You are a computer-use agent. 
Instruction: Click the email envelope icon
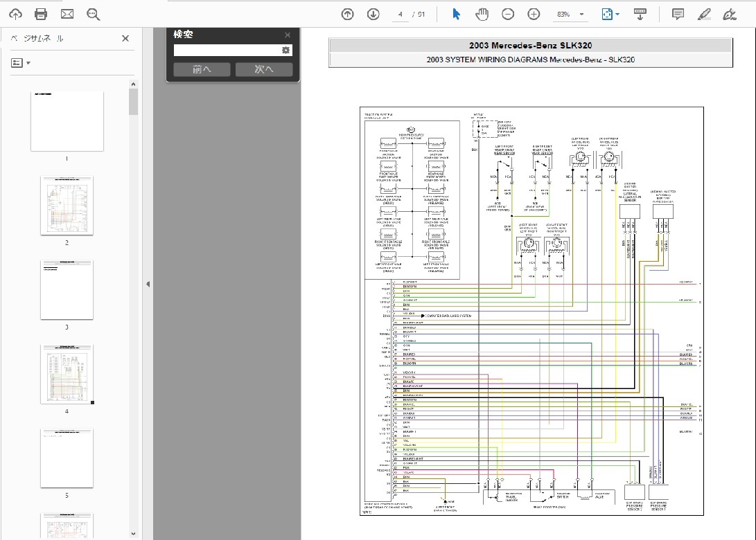[x=67, y=14]
